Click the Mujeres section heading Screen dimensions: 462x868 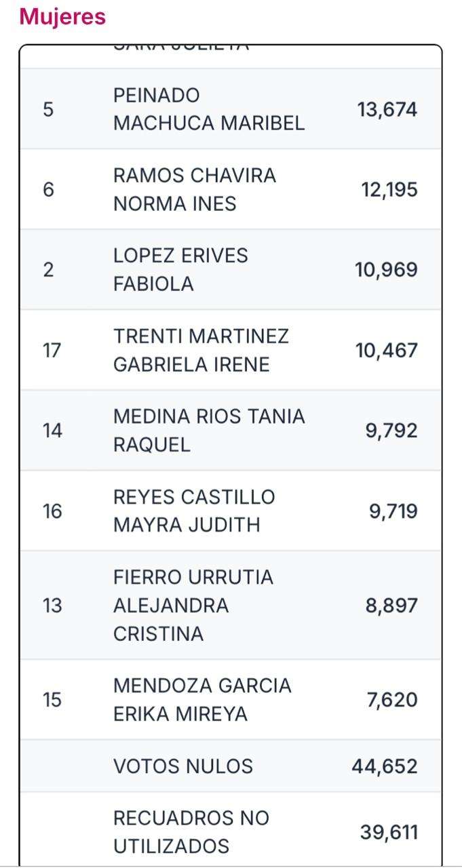[62, 17]
